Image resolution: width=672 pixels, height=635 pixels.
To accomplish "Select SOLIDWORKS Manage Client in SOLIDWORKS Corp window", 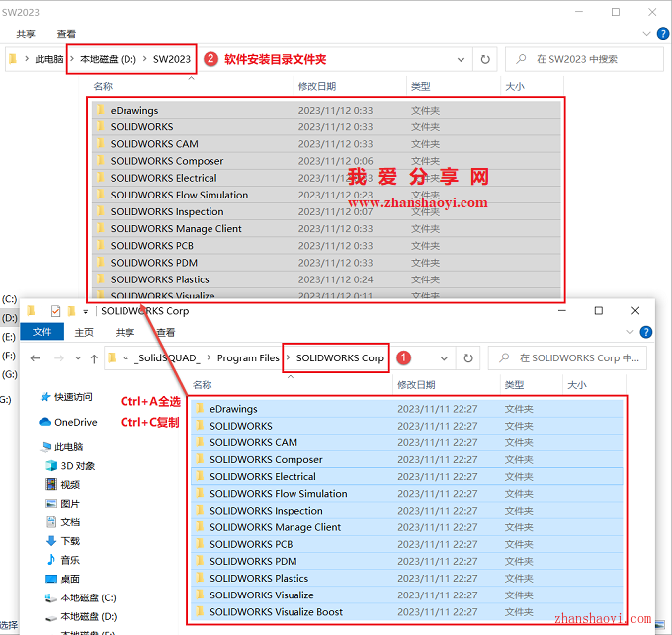I will point(407,527).
